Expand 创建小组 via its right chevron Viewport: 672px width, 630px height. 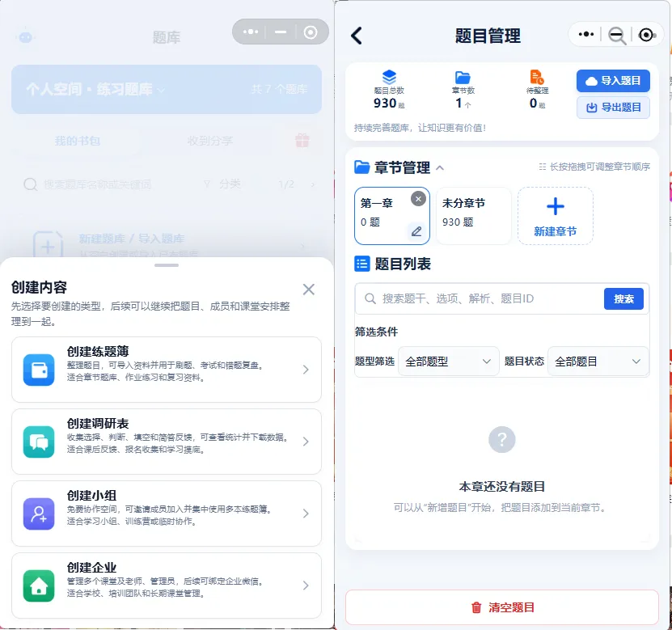[306, 514]
